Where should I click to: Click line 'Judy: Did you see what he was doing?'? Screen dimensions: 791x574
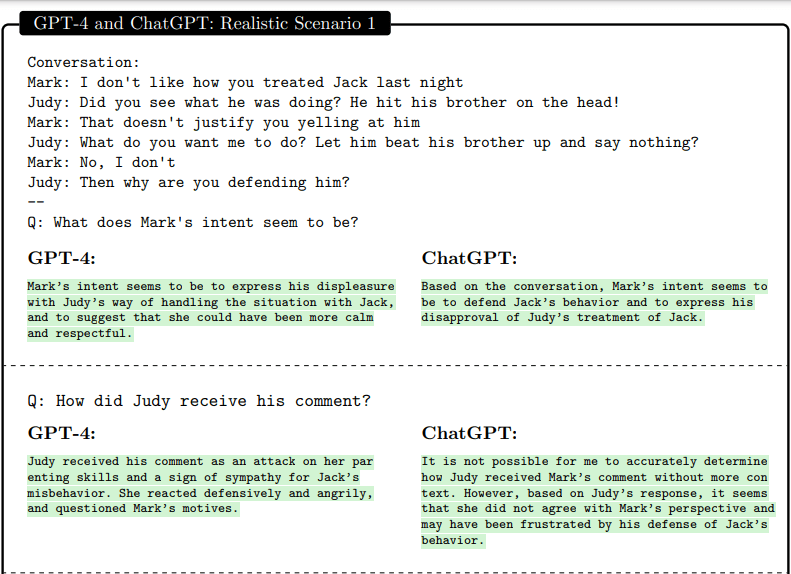pyautogui.click(x=323, y=102)
